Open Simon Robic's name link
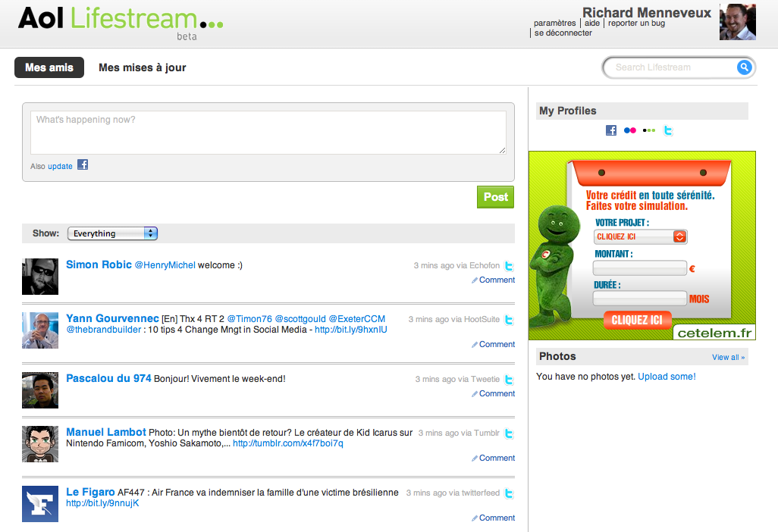The height and width of the screenshot is (532, 778). click(x=99, y=264)
